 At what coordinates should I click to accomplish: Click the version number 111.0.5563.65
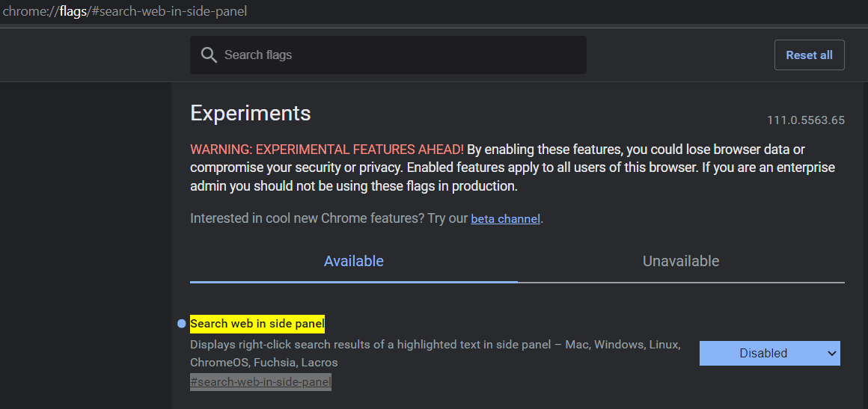[x=805, y=120]
